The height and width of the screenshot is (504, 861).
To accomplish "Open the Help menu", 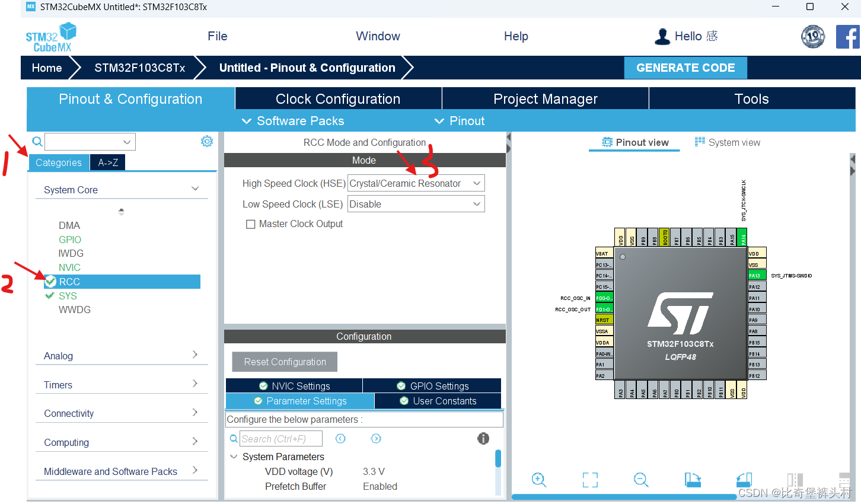I will click(x=516, y=36).
